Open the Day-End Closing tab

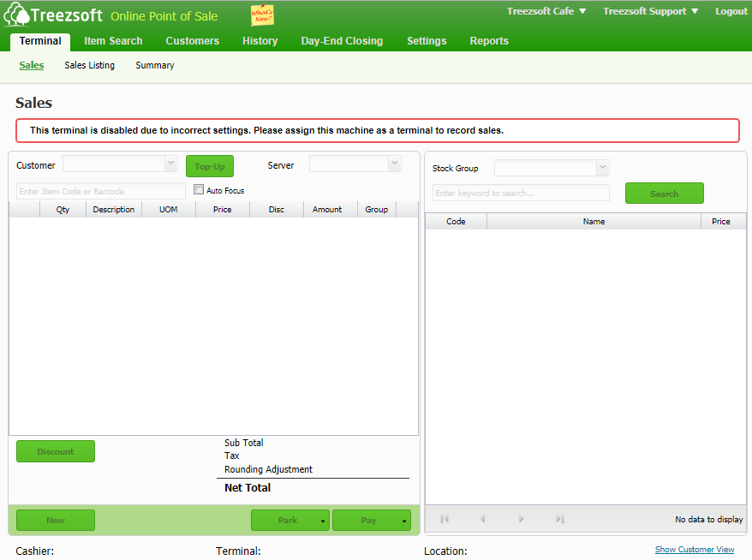tap(342, 41)
